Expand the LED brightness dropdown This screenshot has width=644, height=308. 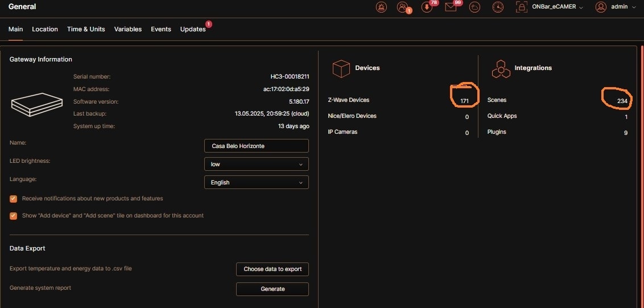pyautogui.click(x=256, y=164)
